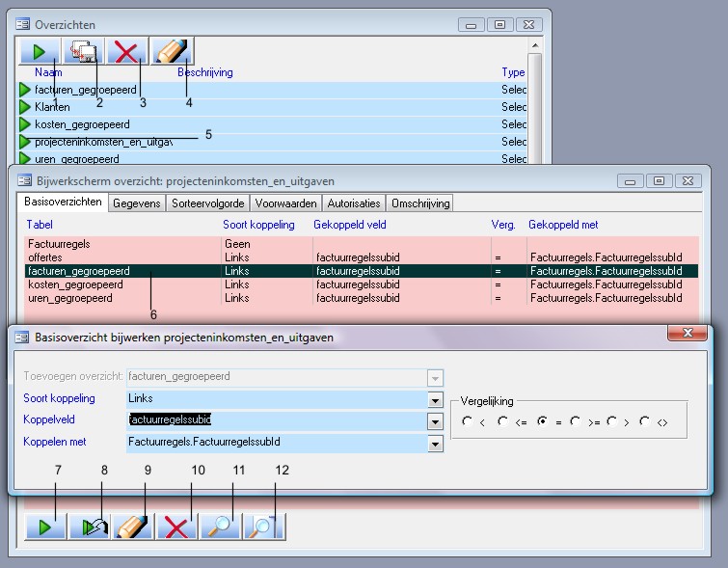Select the '<=' comparison radio button
Image resolution: width=728 pixels, height=568 pixels.
click(502, 421)
